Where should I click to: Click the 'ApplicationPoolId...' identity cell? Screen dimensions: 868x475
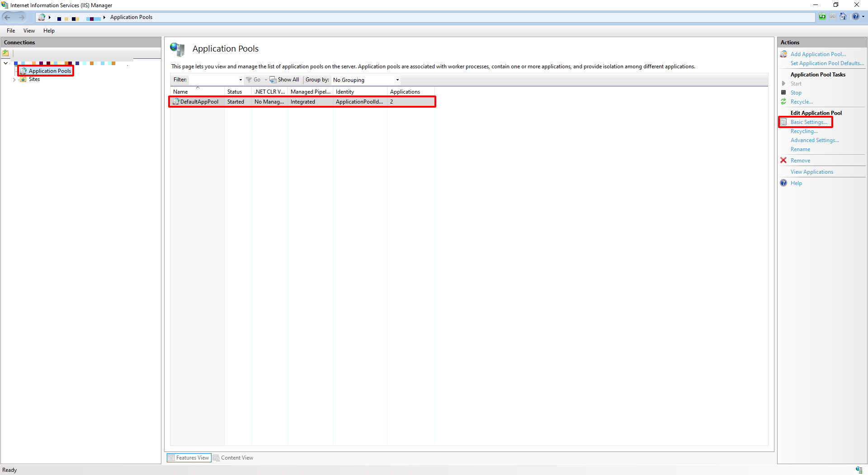coord(359,102)
